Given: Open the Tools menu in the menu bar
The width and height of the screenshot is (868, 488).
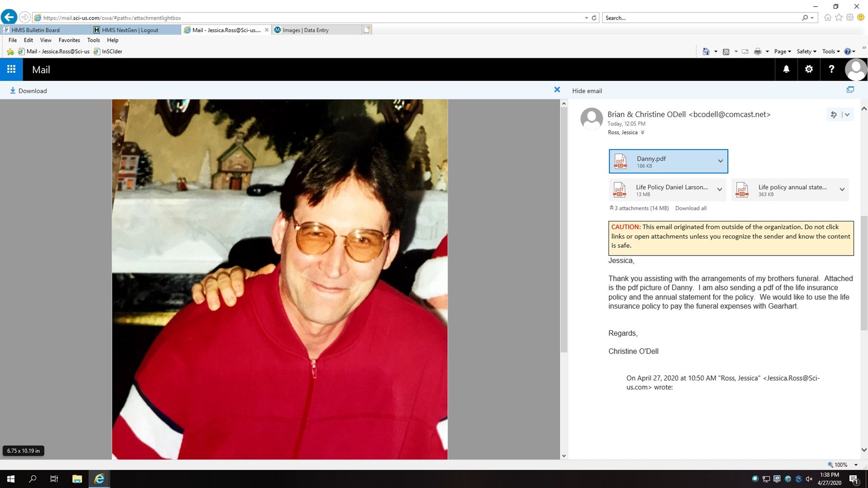Looking at the screenshot, I should tap(94, 40).
